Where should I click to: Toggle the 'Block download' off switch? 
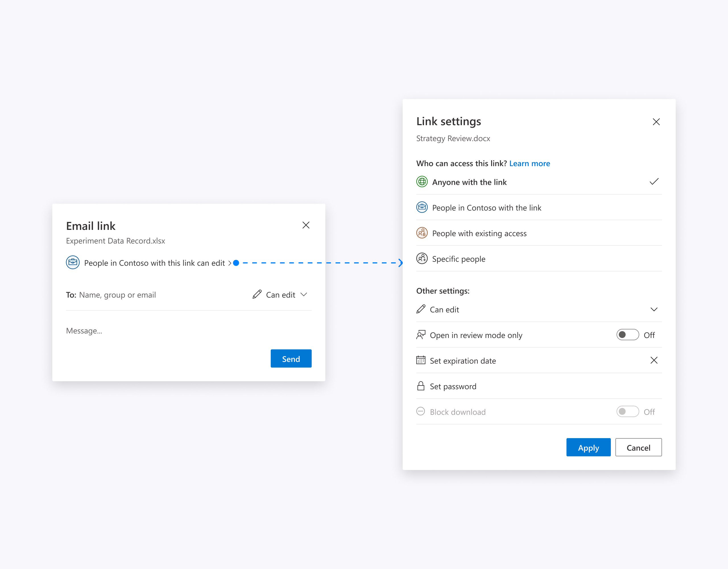[628, 412]
